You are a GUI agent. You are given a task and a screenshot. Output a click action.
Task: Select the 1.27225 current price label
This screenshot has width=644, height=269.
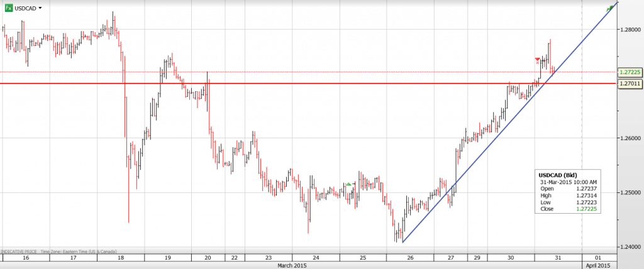pyautogui.click(x=630, y=72)
